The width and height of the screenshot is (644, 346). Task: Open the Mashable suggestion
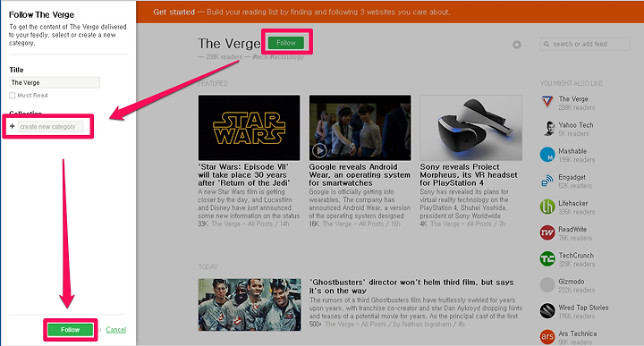[x=572, y=151]
